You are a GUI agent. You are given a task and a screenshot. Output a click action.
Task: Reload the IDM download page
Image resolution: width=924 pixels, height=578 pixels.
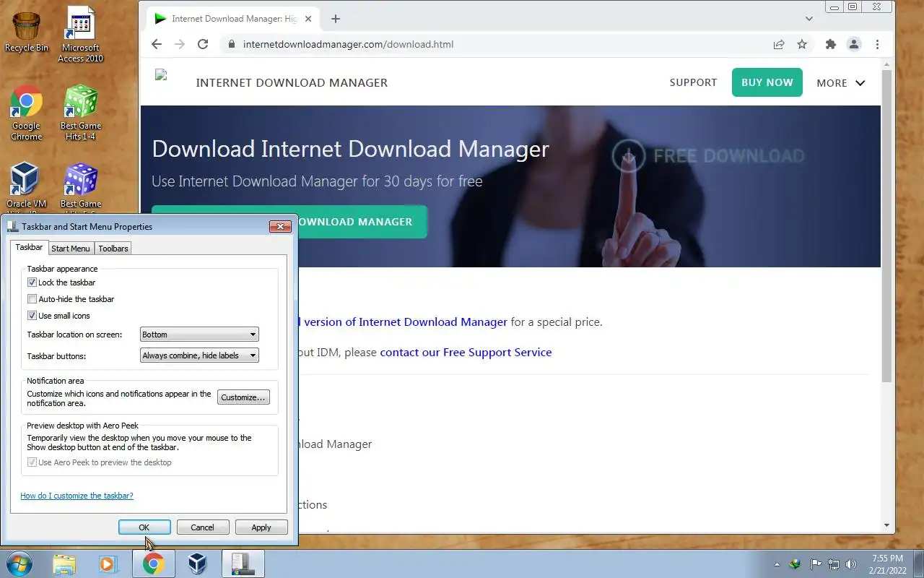click(203, 44)
